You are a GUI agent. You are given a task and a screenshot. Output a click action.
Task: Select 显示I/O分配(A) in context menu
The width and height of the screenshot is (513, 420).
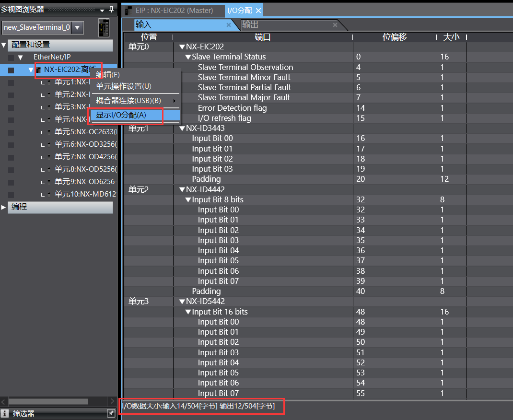[x=121, y=115]
